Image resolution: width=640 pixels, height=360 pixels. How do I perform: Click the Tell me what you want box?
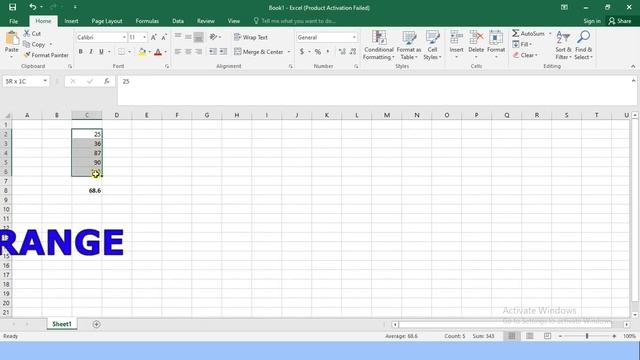point(295,21)
